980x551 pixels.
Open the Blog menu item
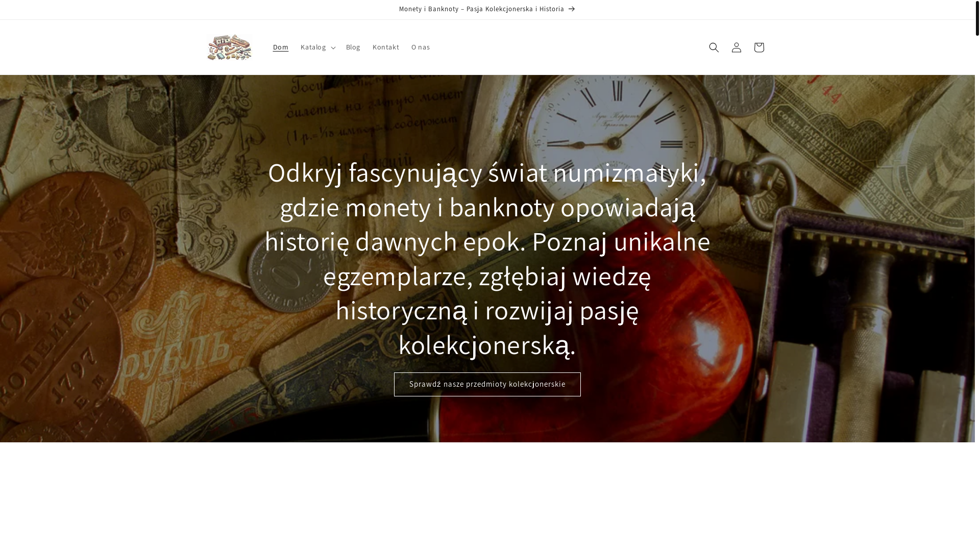[x=353, y=47]
